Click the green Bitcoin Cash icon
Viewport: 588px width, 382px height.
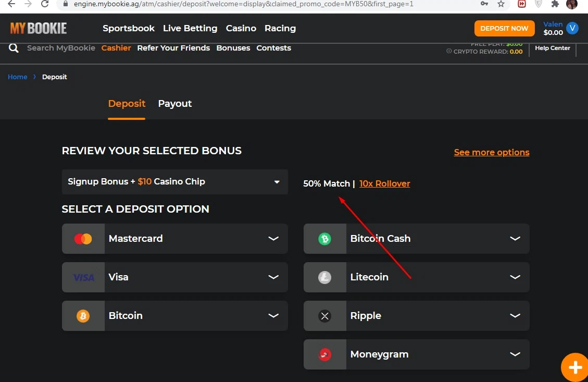pos(325,239)
